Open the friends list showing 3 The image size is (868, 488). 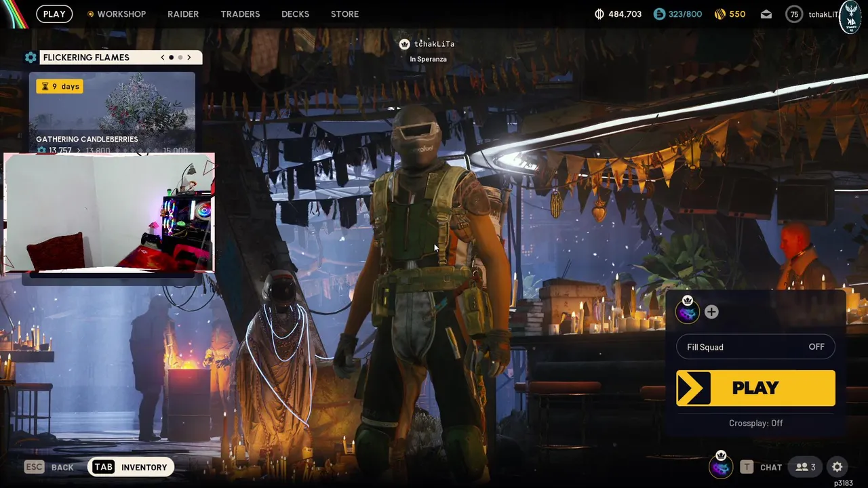pos(806,467)
